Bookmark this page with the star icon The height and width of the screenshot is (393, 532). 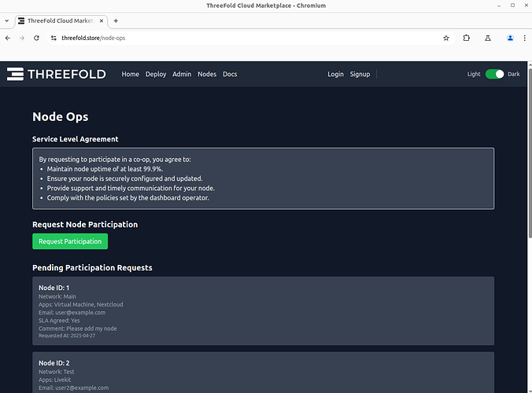coord(446,38)
